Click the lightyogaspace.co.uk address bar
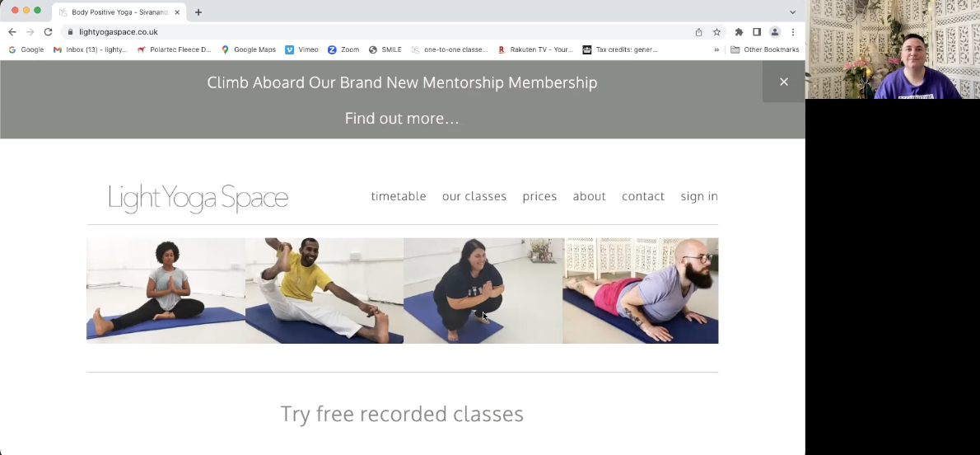The image size is (980, 455). pos(375,32)
